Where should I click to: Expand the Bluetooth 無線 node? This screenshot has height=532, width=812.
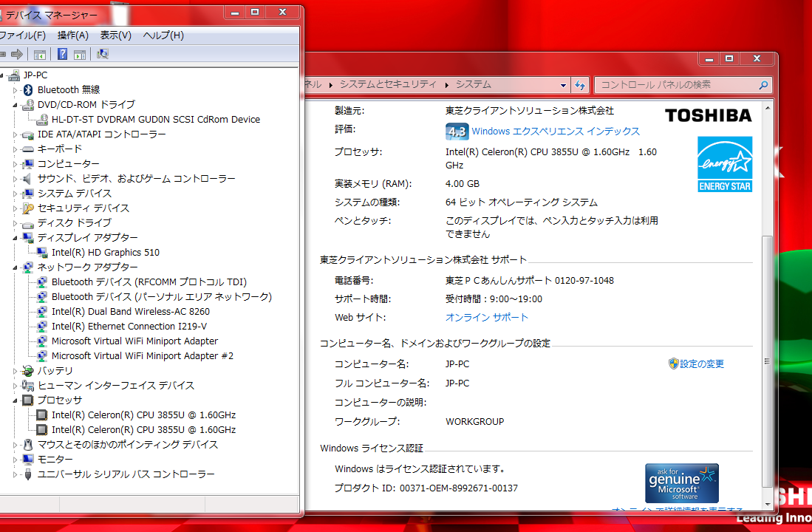(x=15, y=90)
